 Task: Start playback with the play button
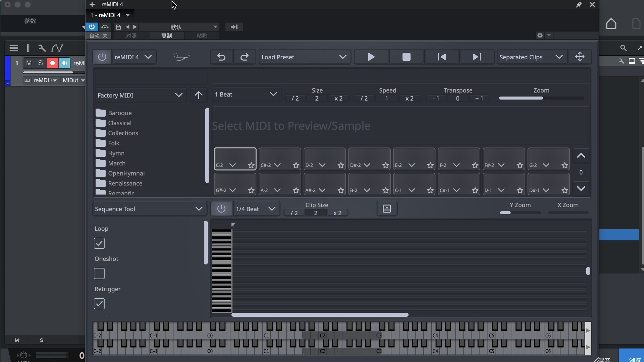(x=371, y=57)
